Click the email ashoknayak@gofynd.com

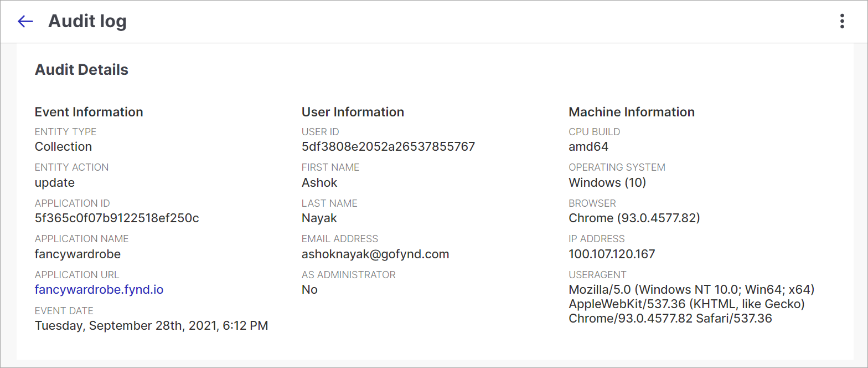[375, 254]
